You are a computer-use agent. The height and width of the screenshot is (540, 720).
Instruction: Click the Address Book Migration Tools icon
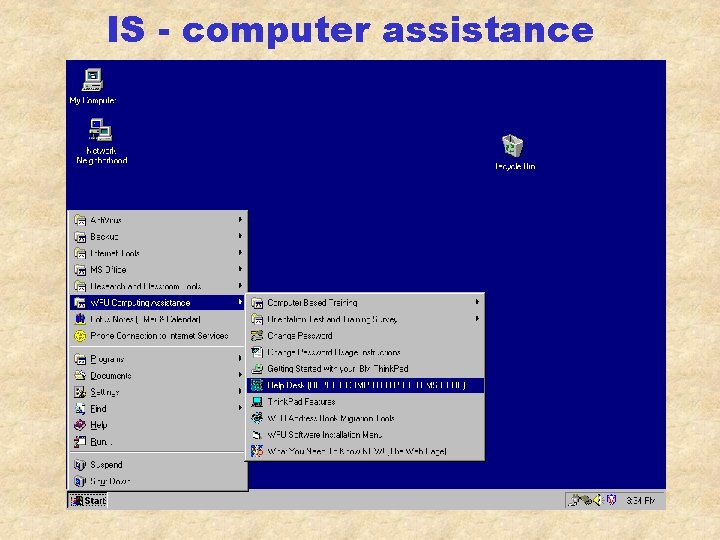coord(257,418)
